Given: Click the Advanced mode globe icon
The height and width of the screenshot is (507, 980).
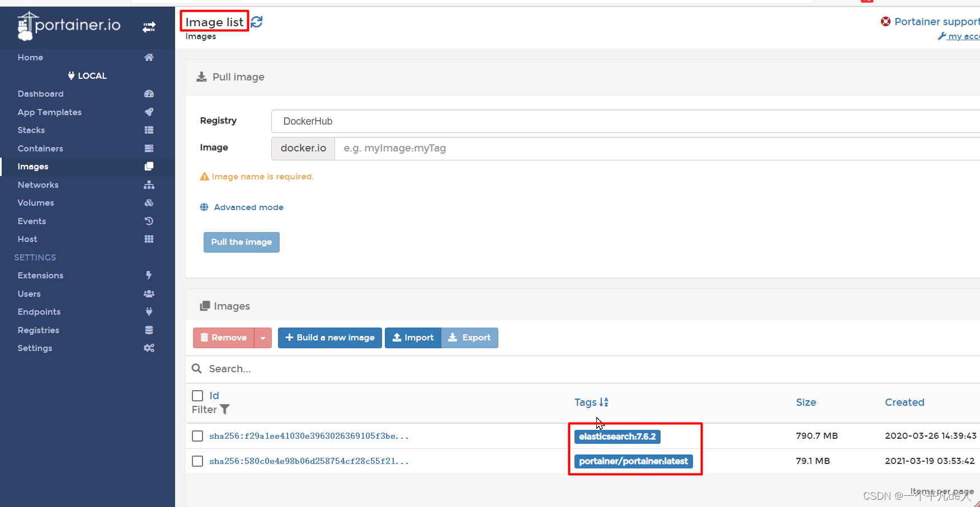Looking at the screenshot, I should tap(204, 207).
